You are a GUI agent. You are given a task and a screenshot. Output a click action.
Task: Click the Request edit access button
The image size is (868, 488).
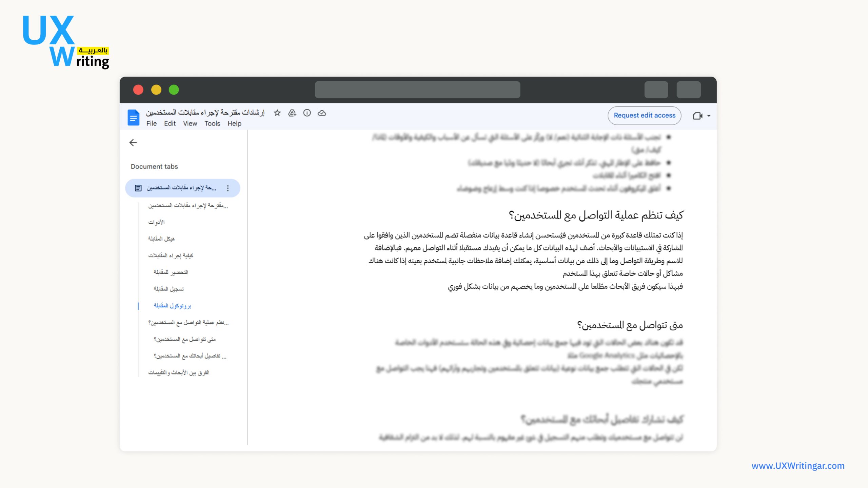(644, 116)
